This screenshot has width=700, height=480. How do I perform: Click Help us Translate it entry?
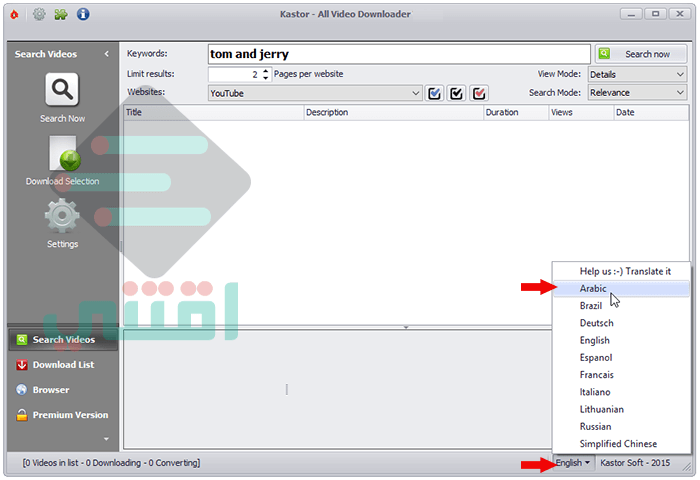[x=621, y=271]
